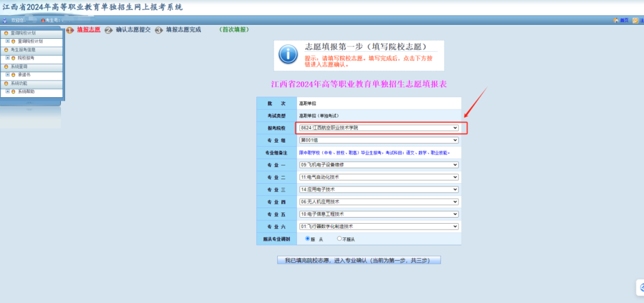Click the 高职单招 (单独考试) exam type value
Viewport: 644px width, 303px height.
319,116
